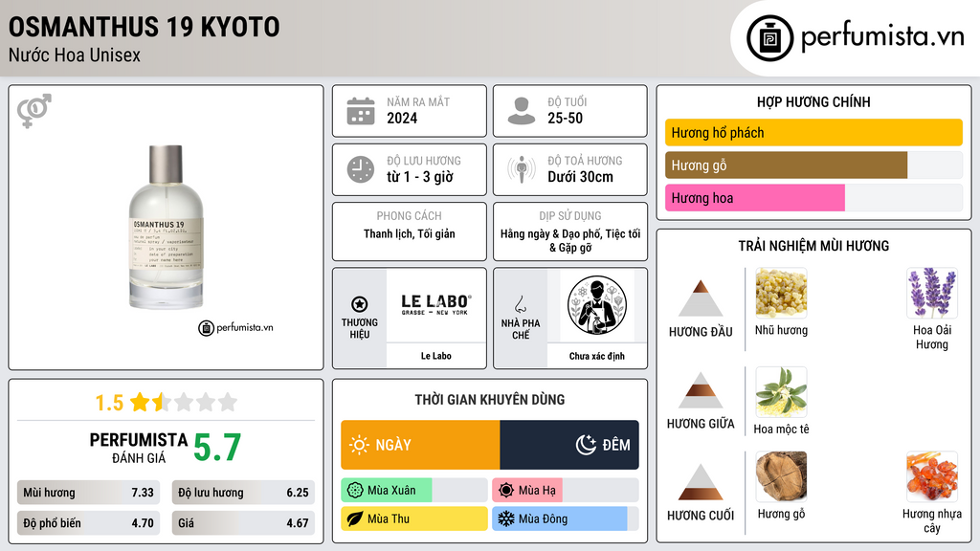Select the Hoa Oải Hương lavender image

tap(932, 293)
